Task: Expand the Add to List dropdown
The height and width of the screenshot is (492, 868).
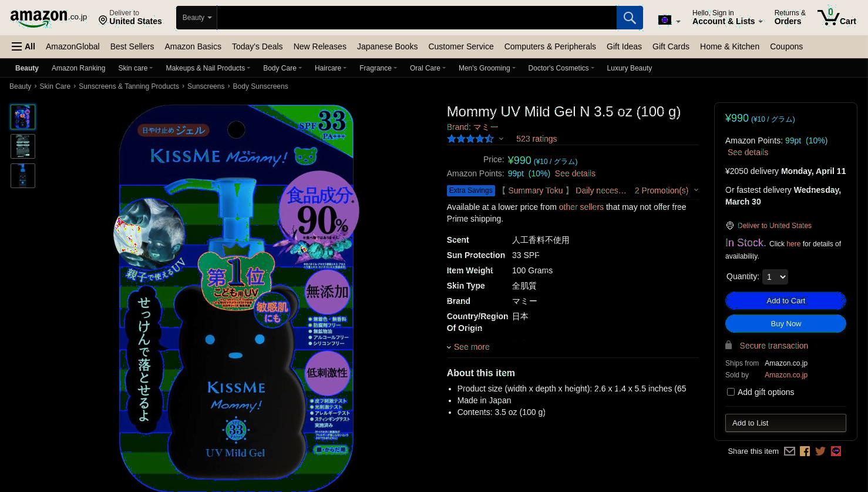Action: click(785, 423)
